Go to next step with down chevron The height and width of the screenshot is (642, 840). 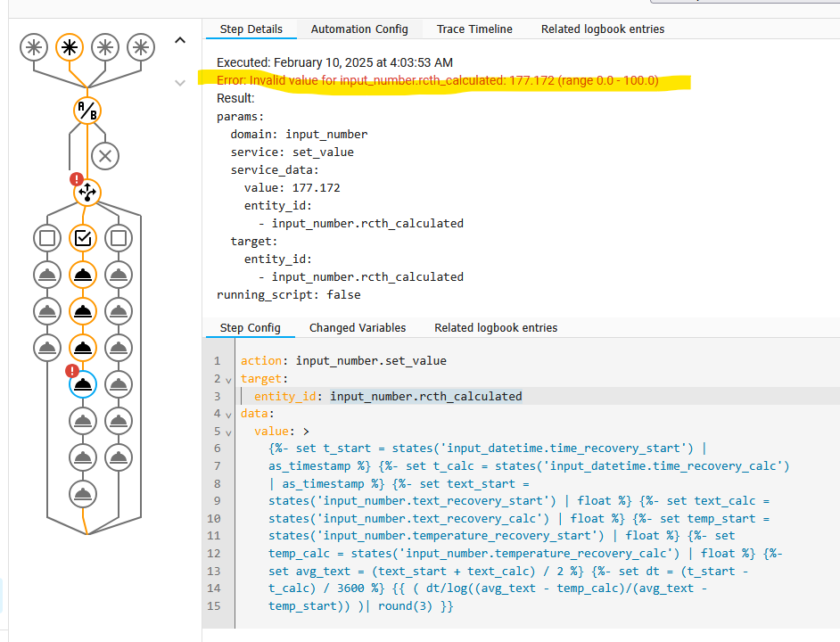click(180, 83)
